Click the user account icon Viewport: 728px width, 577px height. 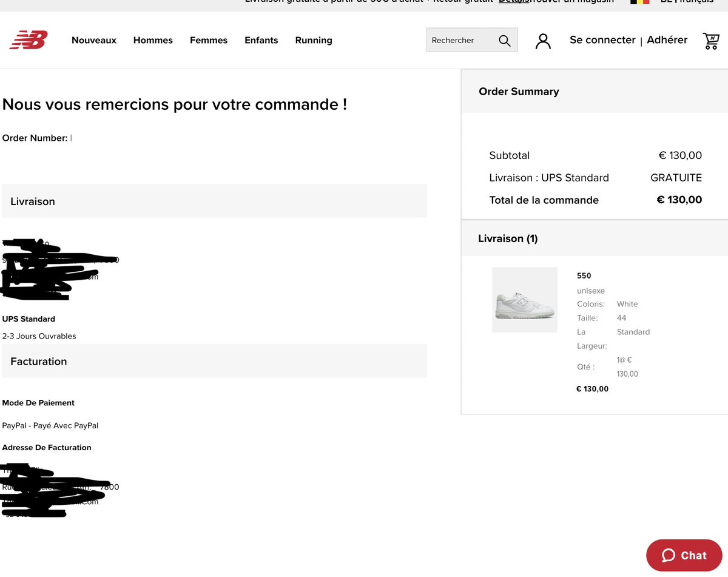(x=544, y=41)
